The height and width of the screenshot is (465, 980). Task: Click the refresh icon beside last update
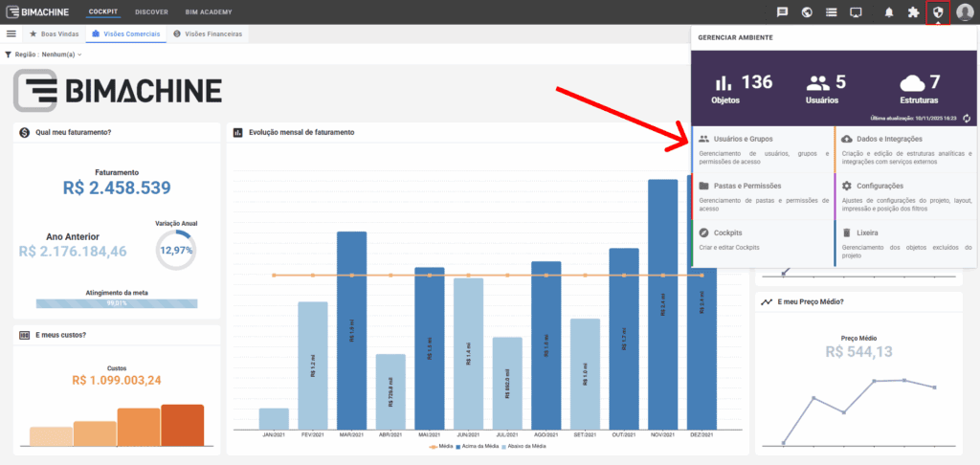pos(968,118)
